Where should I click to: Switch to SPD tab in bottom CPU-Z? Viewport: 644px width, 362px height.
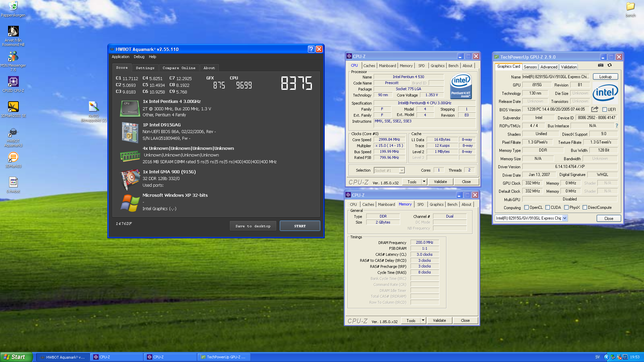pos(421,204)
